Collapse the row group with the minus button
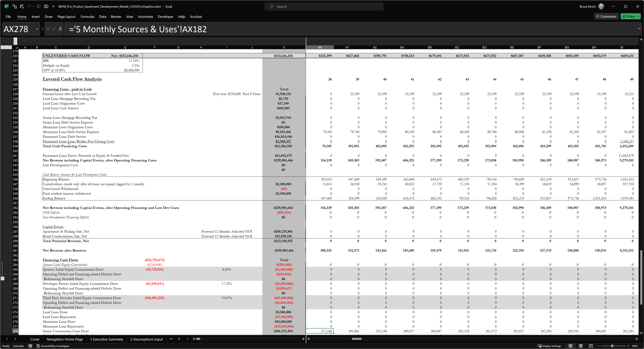This screenshot has width=644, height=349. (3, 279)
